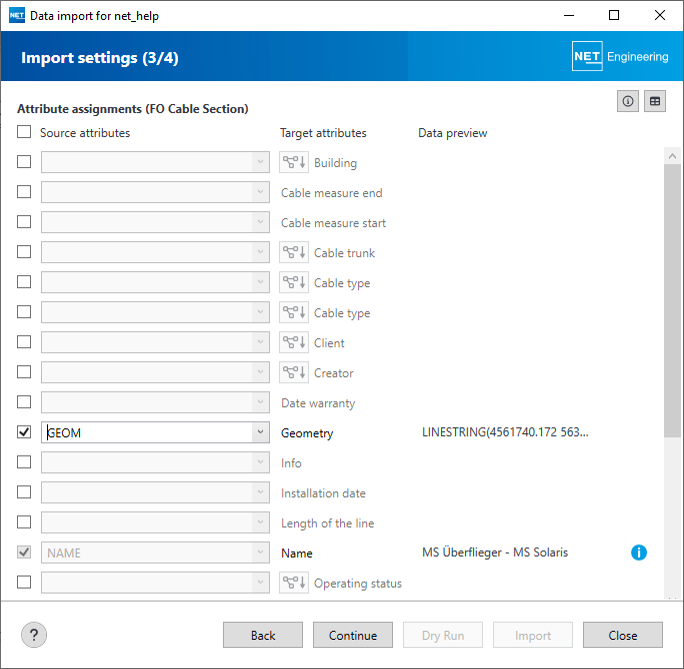Click the blue info icon in Name row

639,553
